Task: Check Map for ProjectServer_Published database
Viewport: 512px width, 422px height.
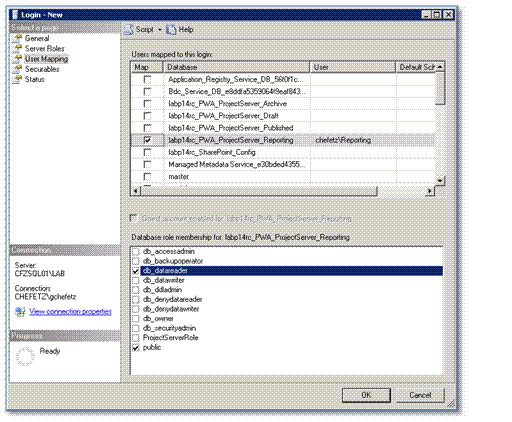Action: 147,128
